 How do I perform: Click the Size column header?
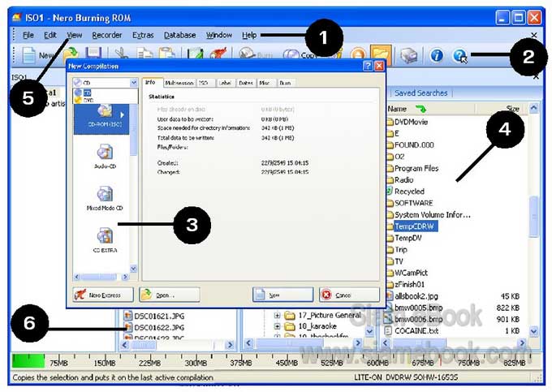(502, 109)
